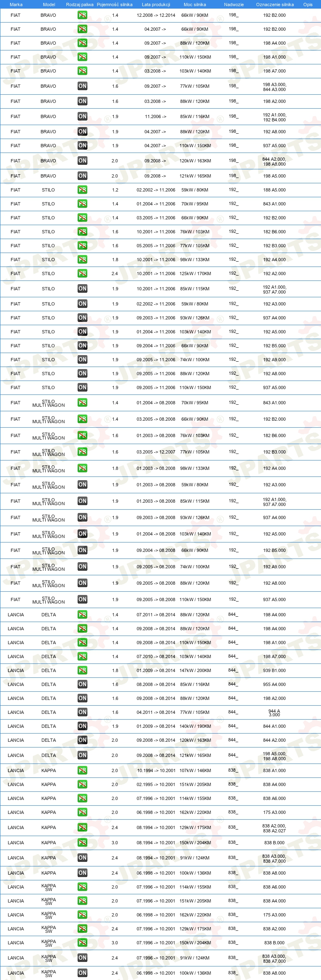Click the Rodzaj paliwa column header
This screenshot has width=321, height=980.
[80, 5]
